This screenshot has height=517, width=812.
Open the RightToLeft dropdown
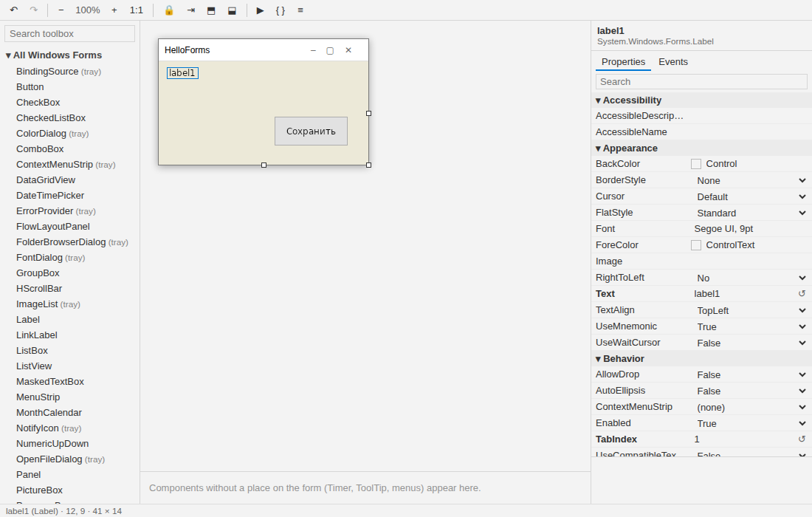(751, 278)
